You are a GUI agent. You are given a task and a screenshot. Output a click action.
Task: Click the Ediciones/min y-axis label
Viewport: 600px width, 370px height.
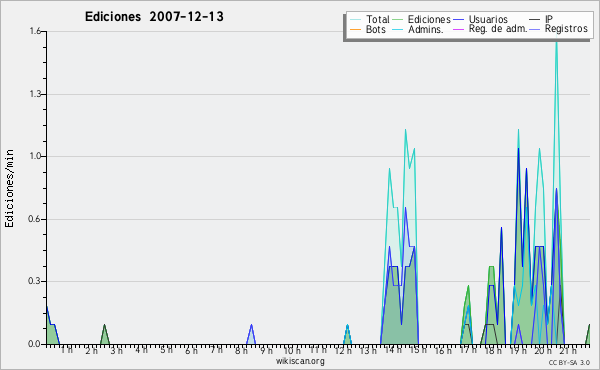9,188
